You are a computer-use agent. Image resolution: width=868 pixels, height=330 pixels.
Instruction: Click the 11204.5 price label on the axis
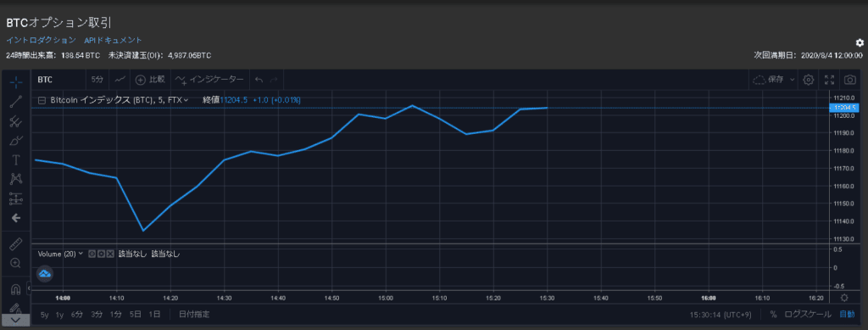click(844, 108)
